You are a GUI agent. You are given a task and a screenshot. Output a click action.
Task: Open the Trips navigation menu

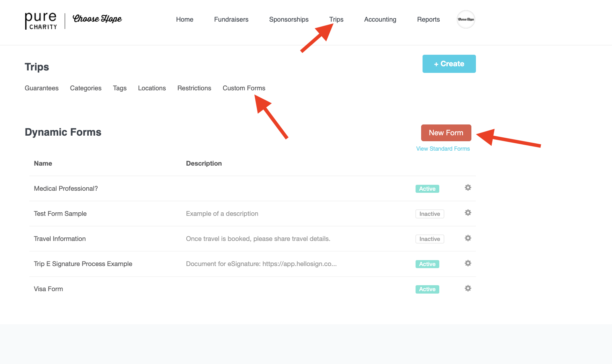(336, 20)
